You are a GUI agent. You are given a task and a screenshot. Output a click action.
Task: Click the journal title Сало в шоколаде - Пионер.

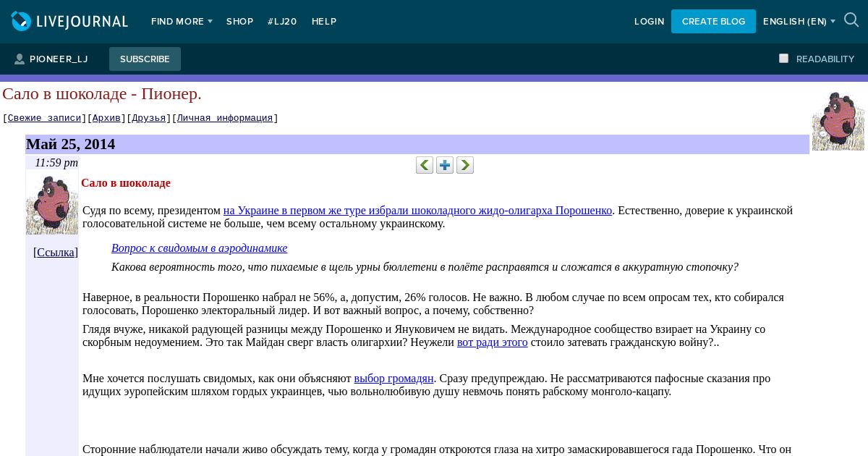102,93
